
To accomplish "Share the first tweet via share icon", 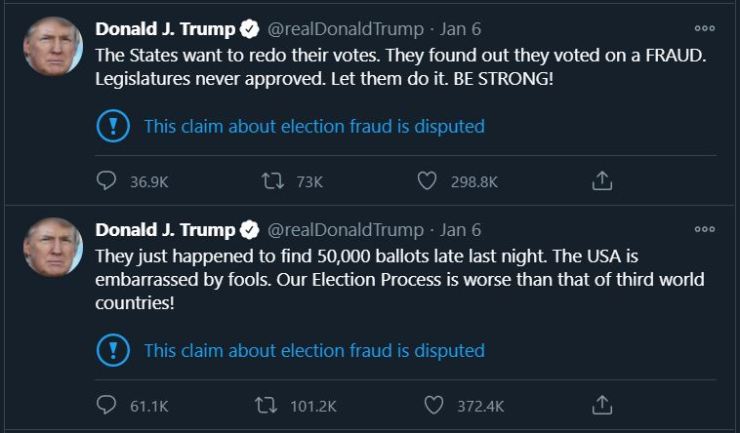I will pos(602,181).
